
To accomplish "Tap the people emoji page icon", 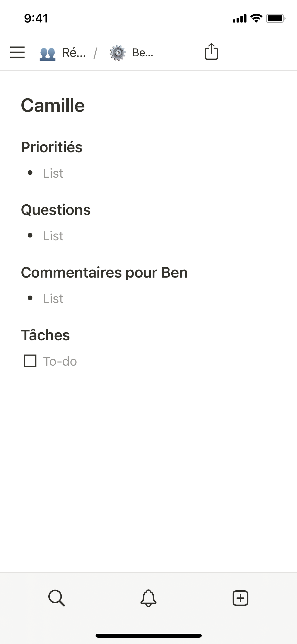I will (x=48, y=53).
